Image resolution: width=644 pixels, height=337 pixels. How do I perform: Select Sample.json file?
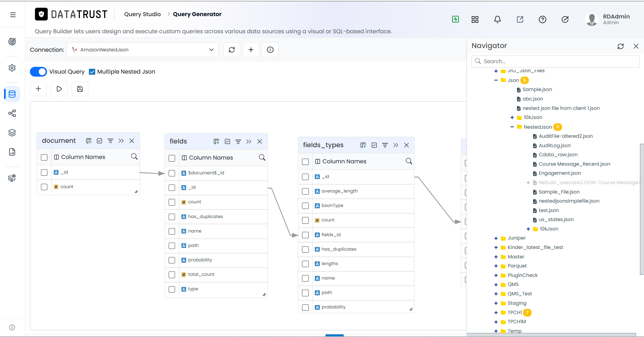coord(537,89)
